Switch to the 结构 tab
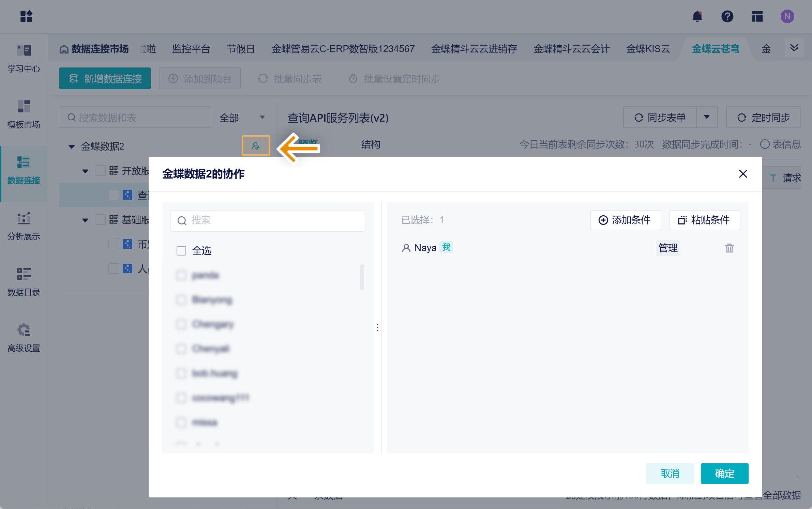This screenshot has width=812, height=509. click(371, 144)
